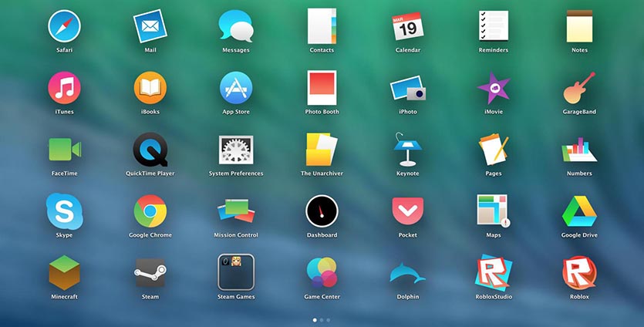Launch The Unarchiver
The height and width of the screenshot is (327, 644).
click(322, 150)
